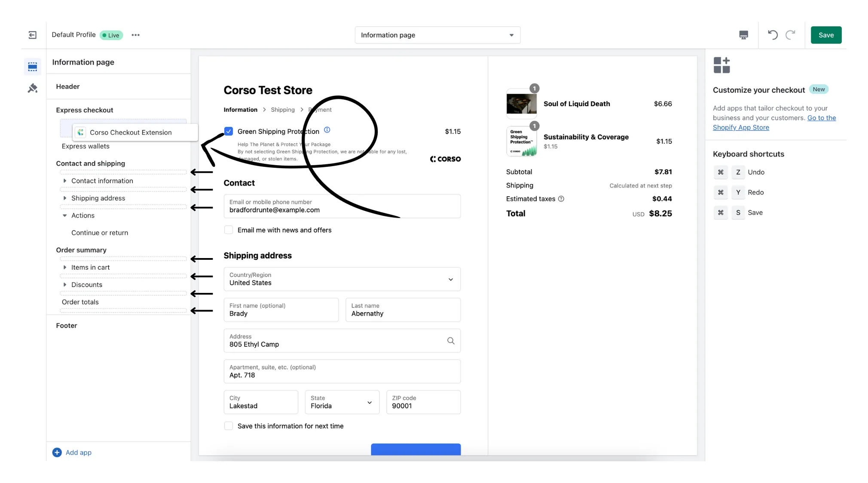Check Email me with news and offers
This screenshot has height=483, width=868.
[229, 230]
